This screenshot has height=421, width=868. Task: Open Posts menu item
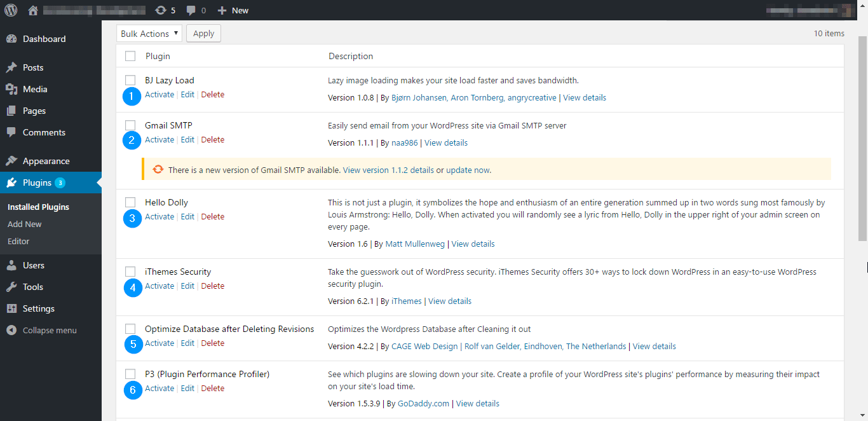pyautogui.click(x=51, y=67)
